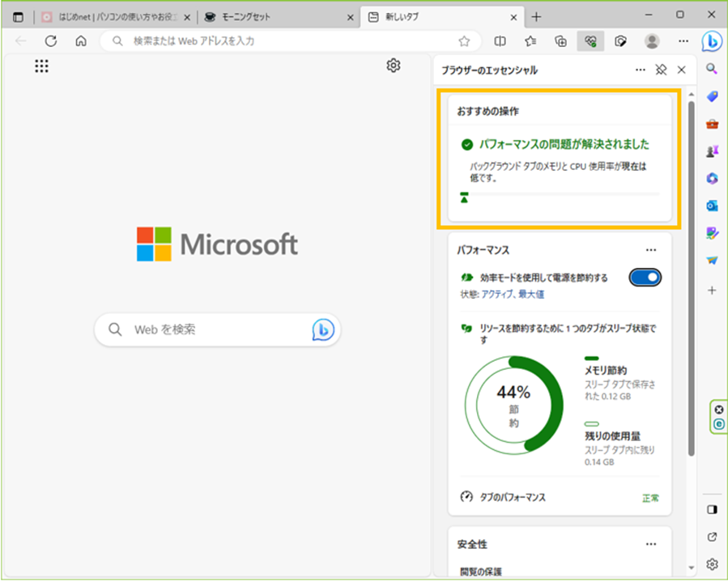Open Bing chat from search box icon

click(323, 330)
